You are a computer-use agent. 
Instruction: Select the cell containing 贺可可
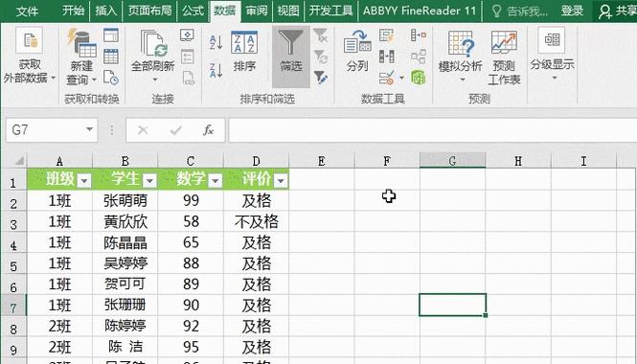(x=125, y=284)
